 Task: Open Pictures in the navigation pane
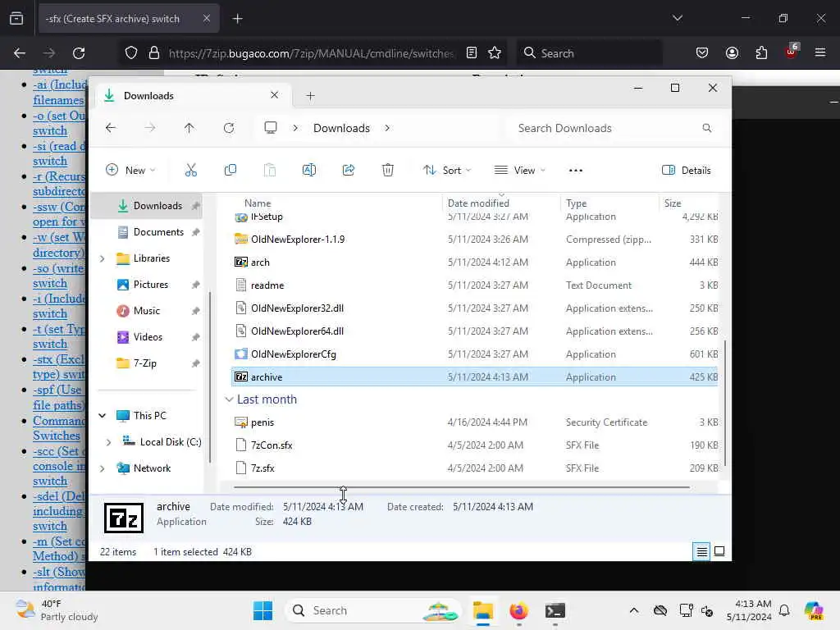[151, 285]
